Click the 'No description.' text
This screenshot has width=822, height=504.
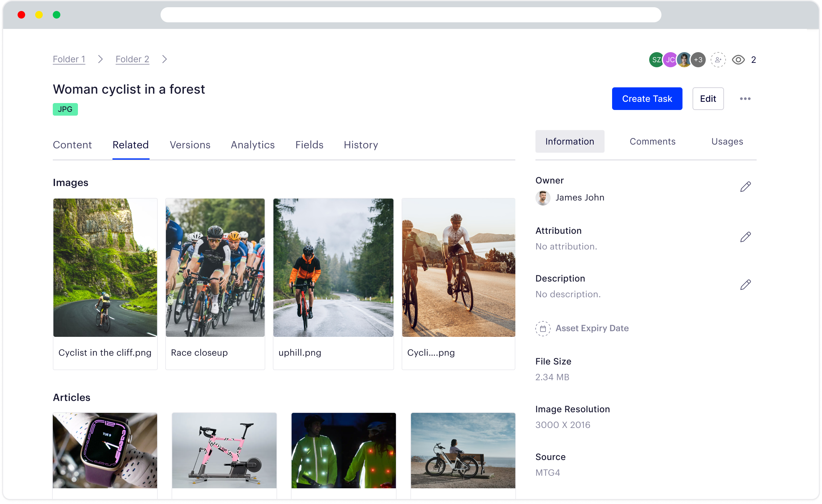click(x=568, y=294)
